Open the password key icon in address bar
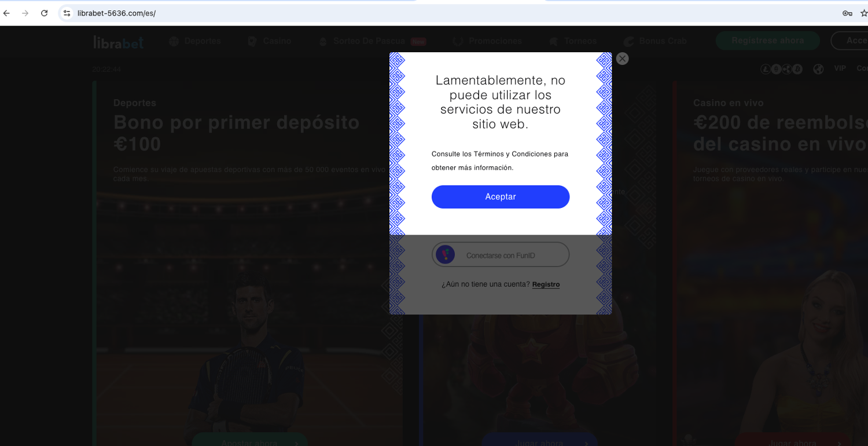Viewport: 868px width, 446px height. pos(847,13)
